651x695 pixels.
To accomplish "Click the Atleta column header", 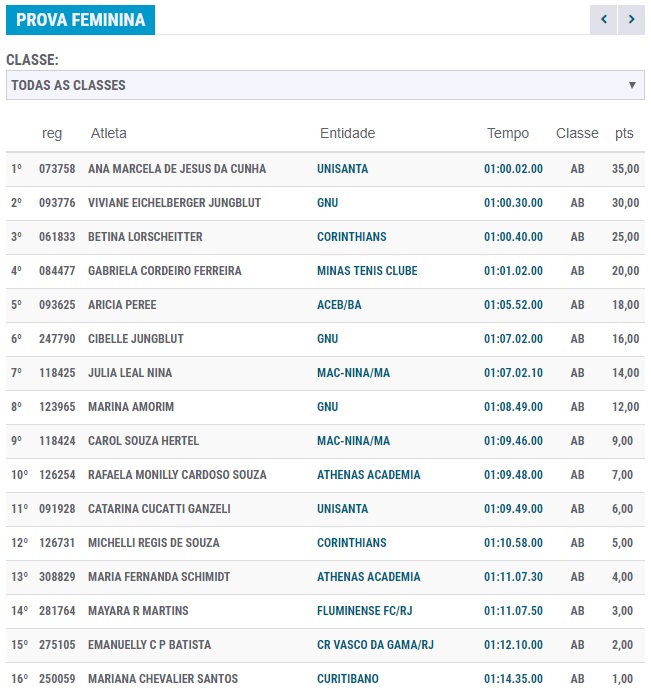I will click(x=109, y=133).
